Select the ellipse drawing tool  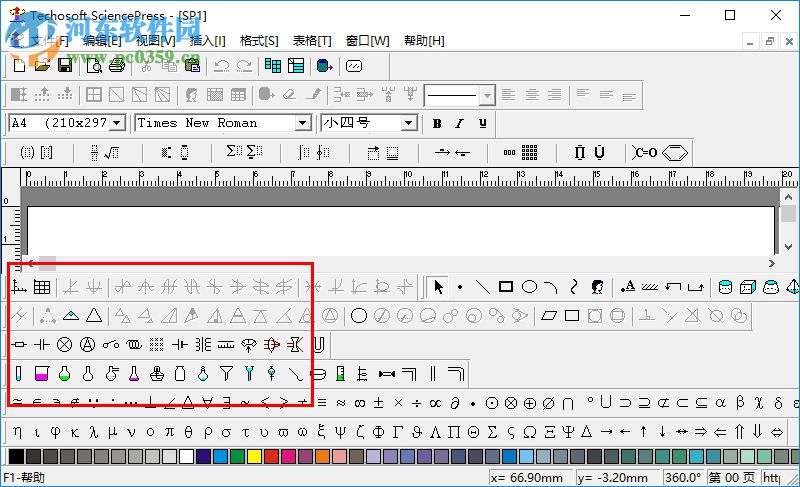point(530,287)
